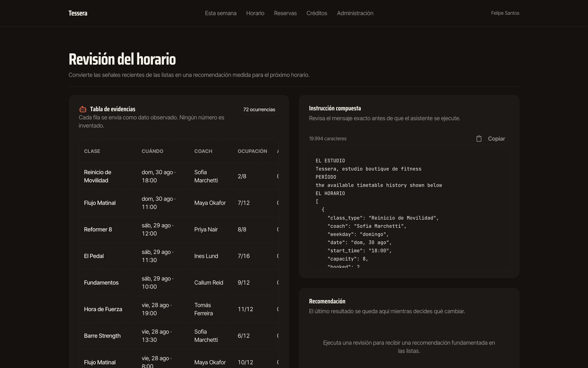
Task: Click the CLASE column header
Action: pos(92,151)
